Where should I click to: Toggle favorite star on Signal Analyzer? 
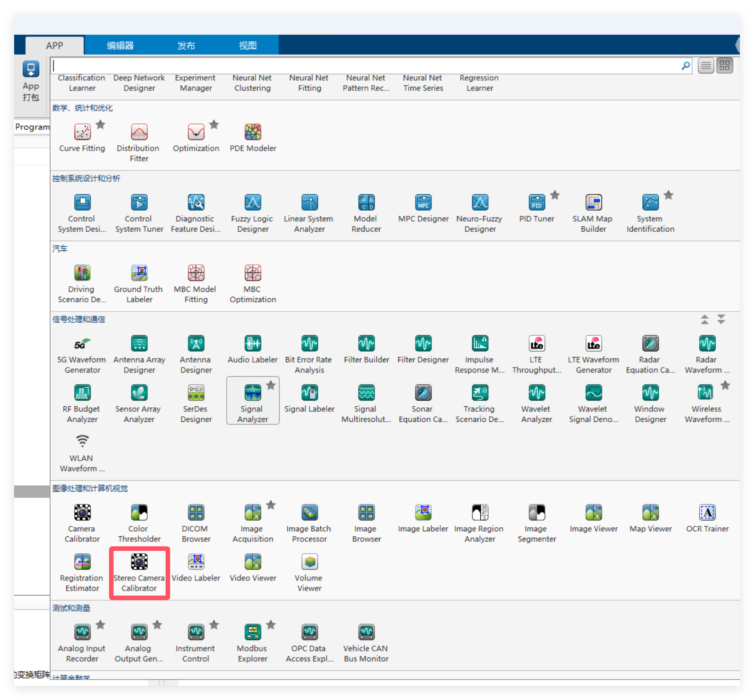click(x=271, y=385)
